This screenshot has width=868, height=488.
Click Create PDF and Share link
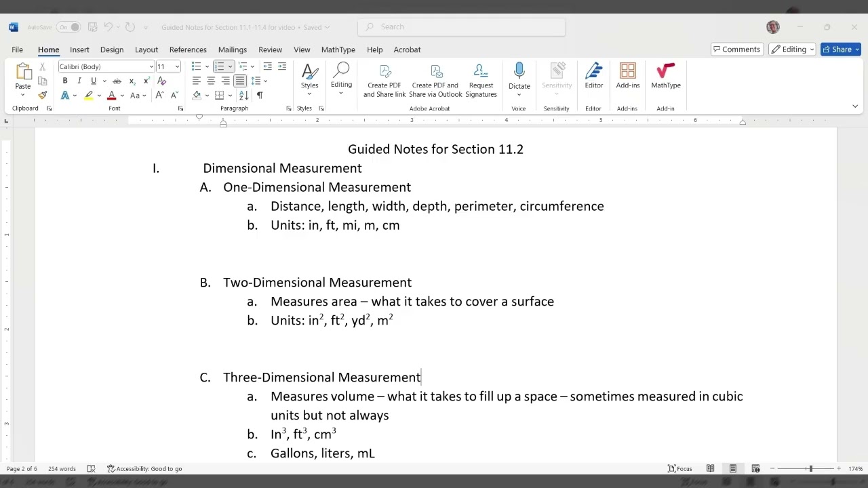pyautogui.click(x=384, y=81)
